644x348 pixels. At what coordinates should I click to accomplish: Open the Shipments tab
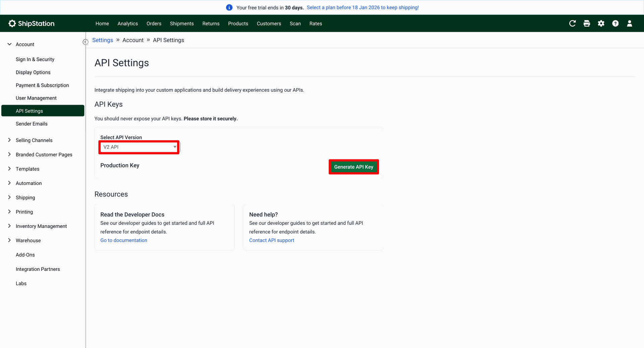click(x=182, y=23)
